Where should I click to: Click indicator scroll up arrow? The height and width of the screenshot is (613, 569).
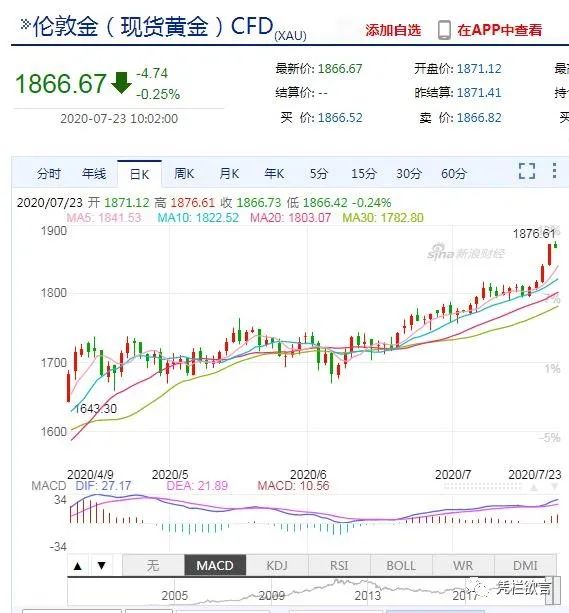tap(78, 565)
